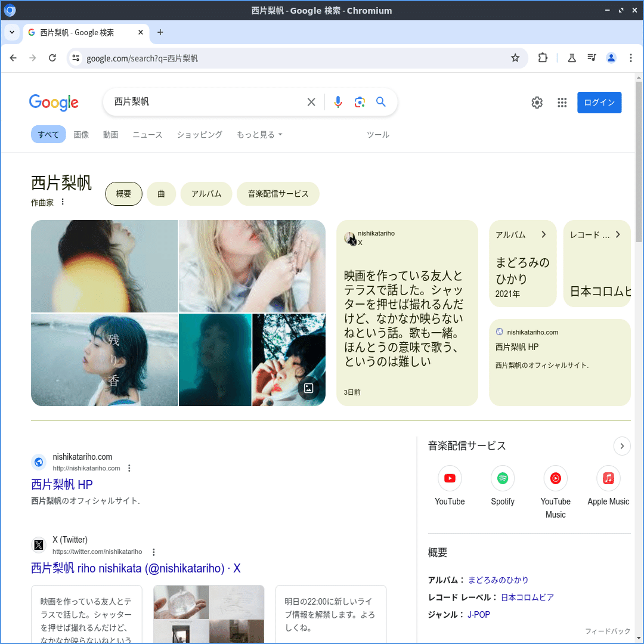Open a new browser tab
Image resolution: width=644 pixels, height=644 pixels.
[x=160, y=32]
